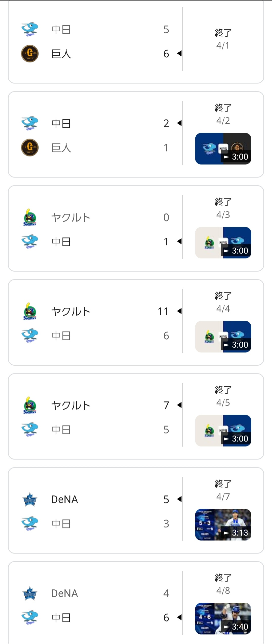
Task: Click the Dragons logo in the 4/5 game
Action: [30, 429]
